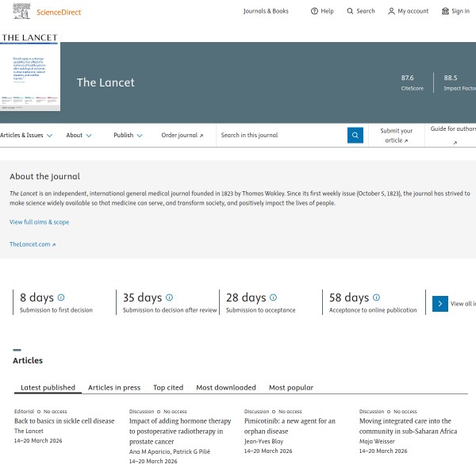The height and width of the screenshot is (476, 476).
Task: Open hormone therapy prostate cancer article
Action: pos(180,431)
